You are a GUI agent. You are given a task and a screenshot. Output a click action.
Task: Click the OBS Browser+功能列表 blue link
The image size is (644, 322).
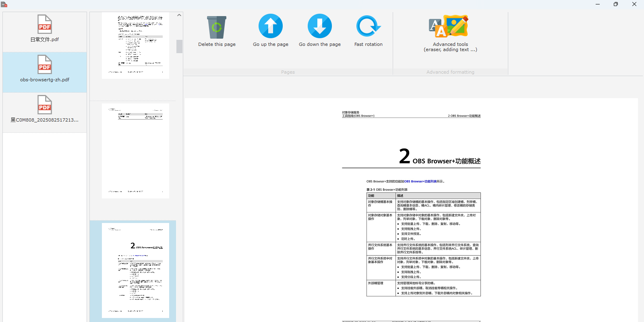pos(420,182)
